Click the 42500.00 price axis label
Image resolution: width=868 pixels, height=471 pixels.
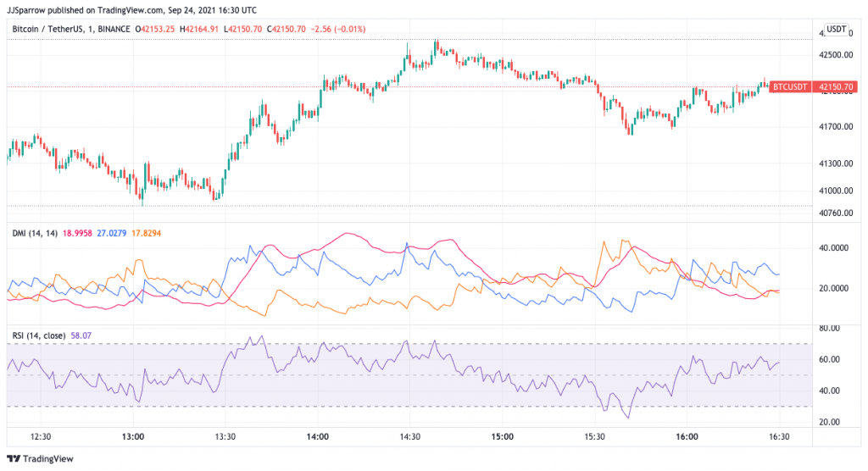[x=836, y=55]
